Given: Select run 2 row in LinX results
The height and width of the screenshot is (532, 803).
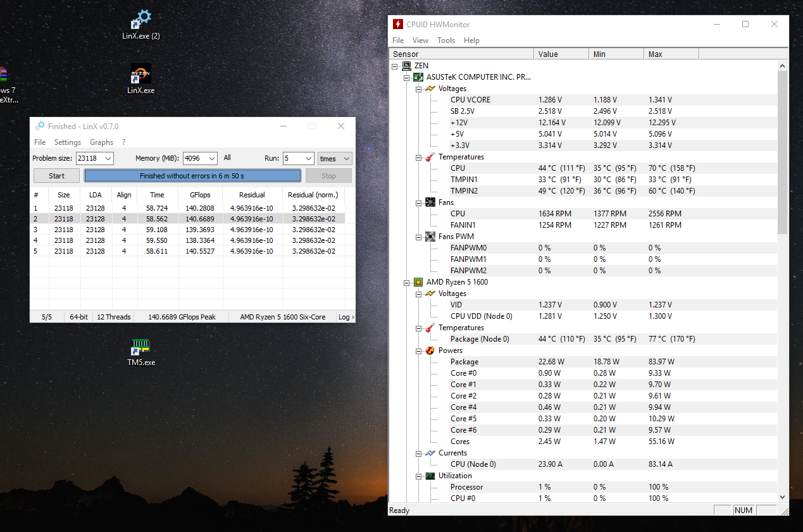Looking at the screenshot, I should point(187,219).
